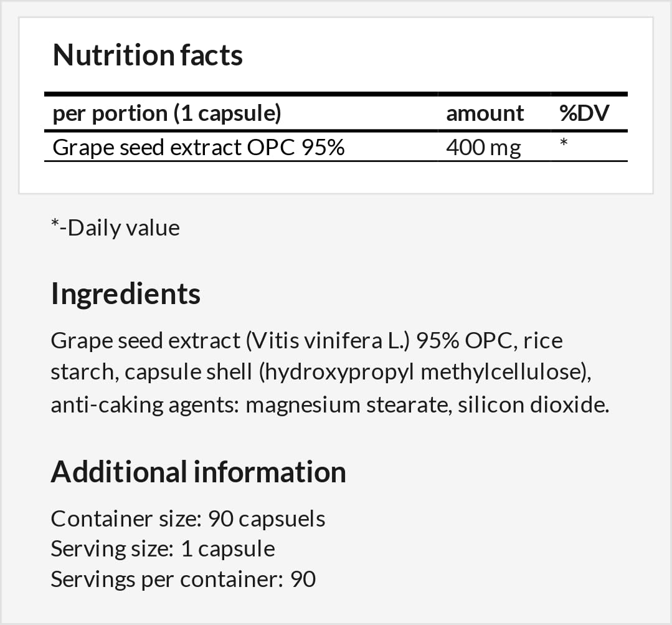672x625 pixels.
Task: Select "hydroxypropyl methylcellulose" in the ingredients
Action: [422, 373]
